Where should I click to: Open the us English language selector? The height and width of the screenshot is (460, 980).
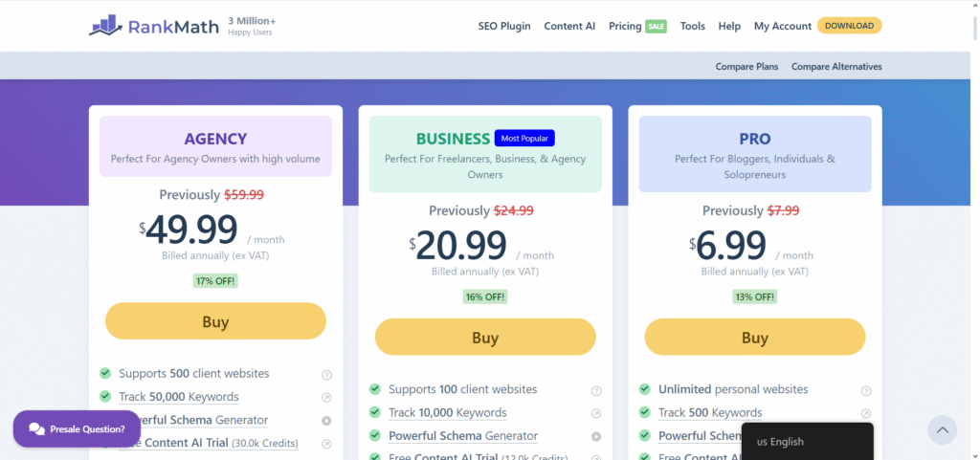[807, 441]
